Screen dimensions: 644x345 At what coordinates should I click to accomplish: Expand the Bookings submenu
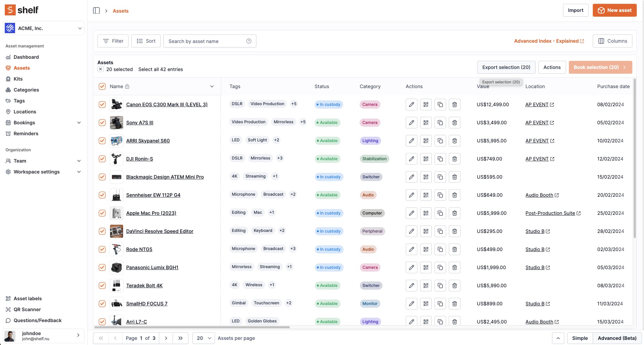click(79, 123)
